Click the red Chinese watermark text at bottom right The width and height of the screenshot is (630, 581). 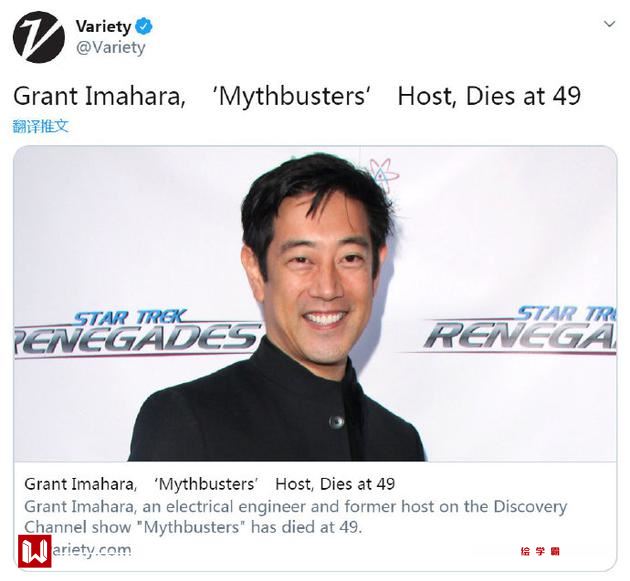coord(540,551)
